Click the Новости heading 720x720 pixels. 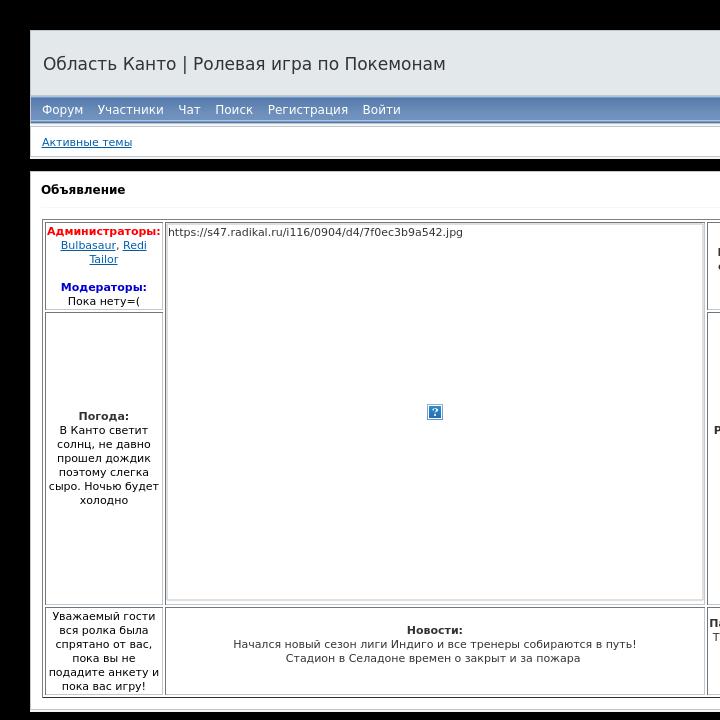(x=435, y=630)
